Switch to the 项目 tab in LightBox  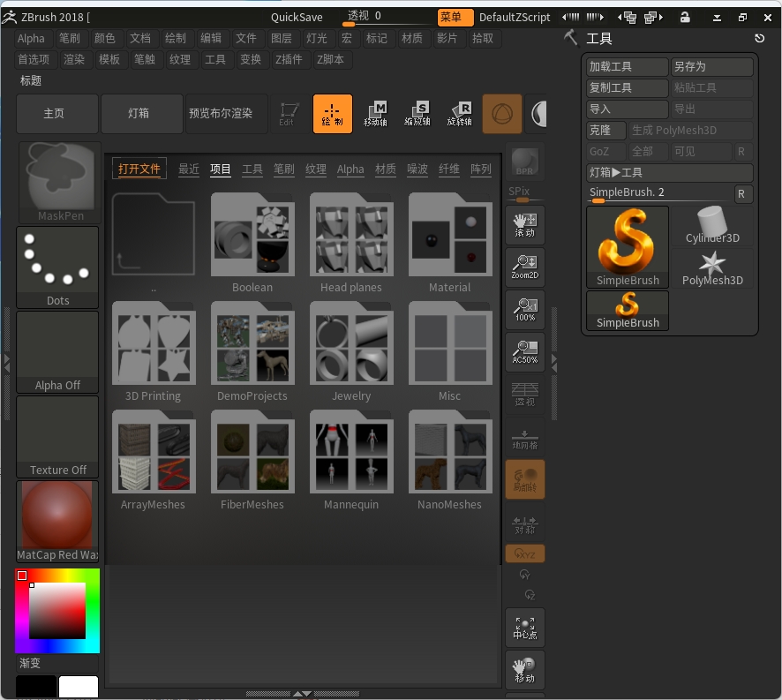click(221, 169)
